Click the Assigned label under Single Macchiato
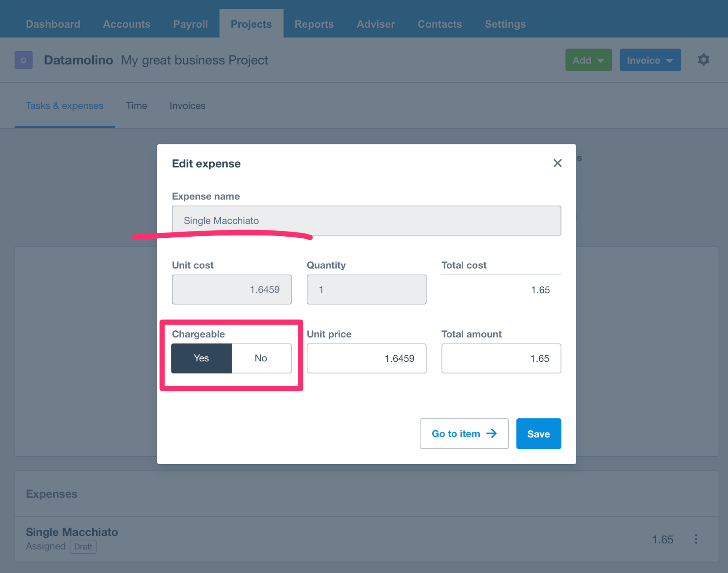The height and width of the screenshot is (573, 728). (x=45, y=546)
